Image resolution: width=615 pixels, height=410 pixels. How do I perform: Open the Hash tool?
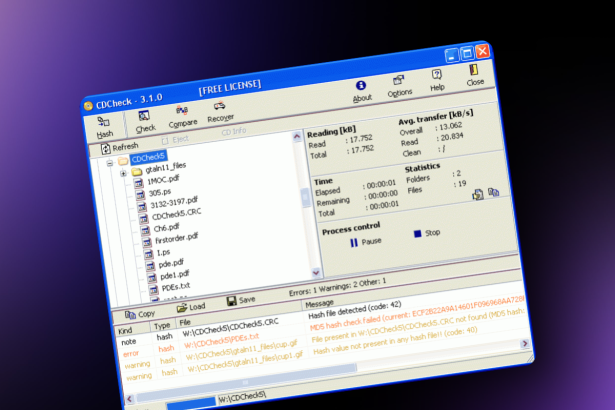104,128
